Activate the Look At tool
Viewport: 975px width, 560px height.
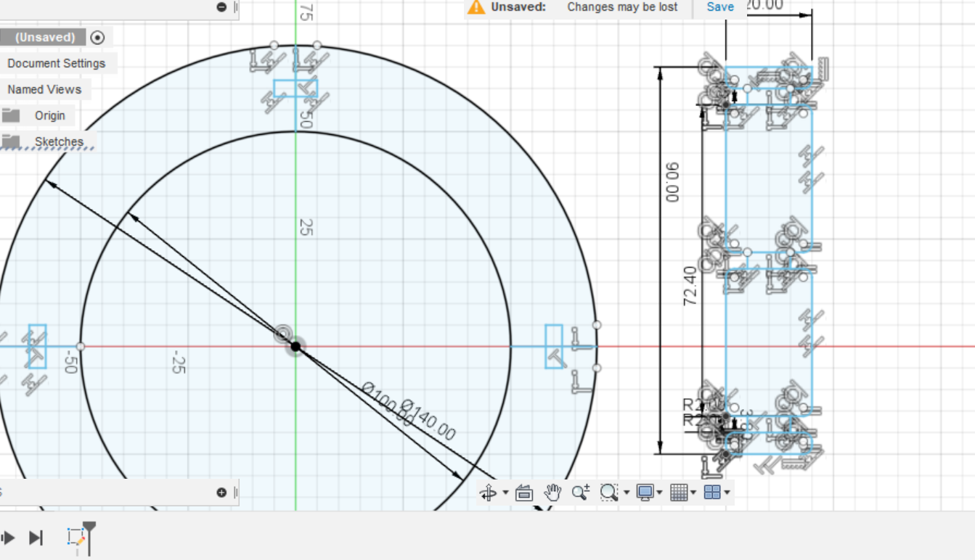(x=524, y=493)
